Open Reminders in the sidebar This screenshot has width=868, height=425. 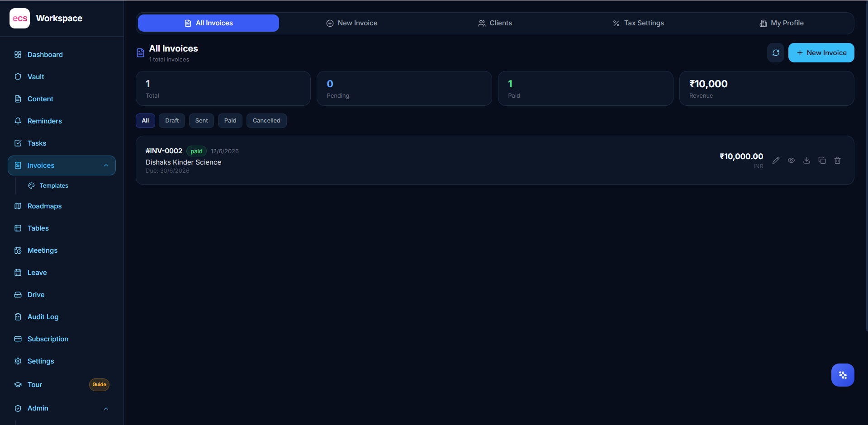(62, 121)
